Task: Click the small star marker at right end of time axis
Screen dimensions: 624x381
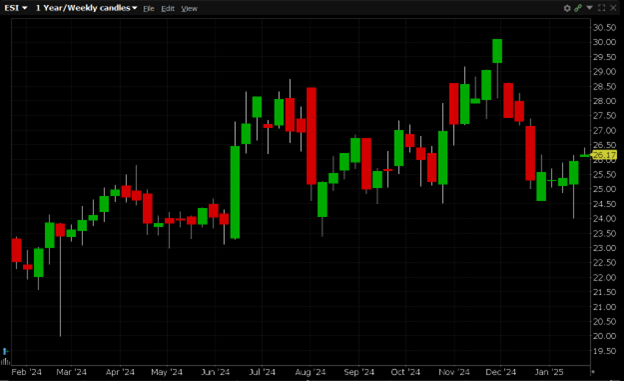Action: [x=593, y=372]
